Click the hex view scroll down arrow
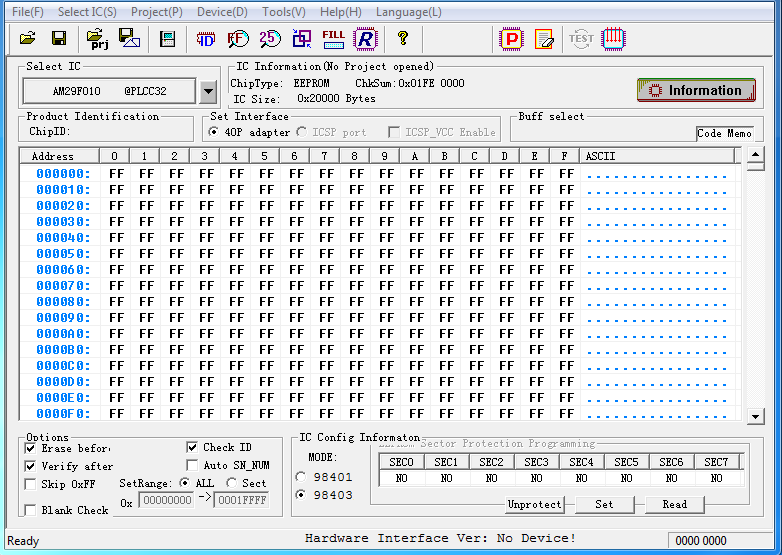The image size is (782, 555). [756, 415]
